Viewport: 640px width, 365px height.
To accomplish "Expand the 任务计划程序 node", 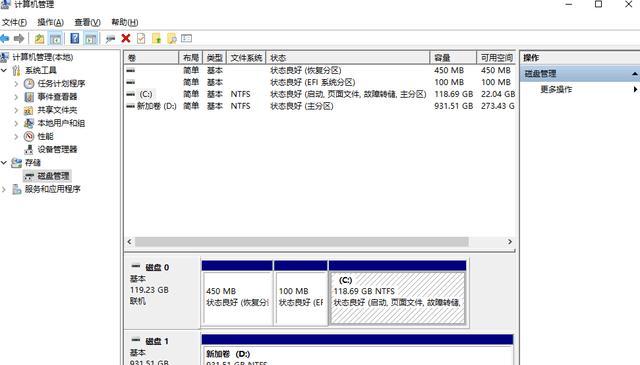I will pos(16,84).
